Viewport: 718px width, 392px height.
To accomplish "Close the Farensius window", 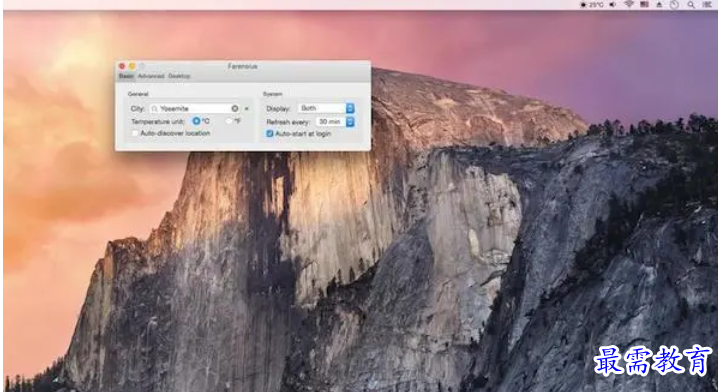I will (122, 66).
